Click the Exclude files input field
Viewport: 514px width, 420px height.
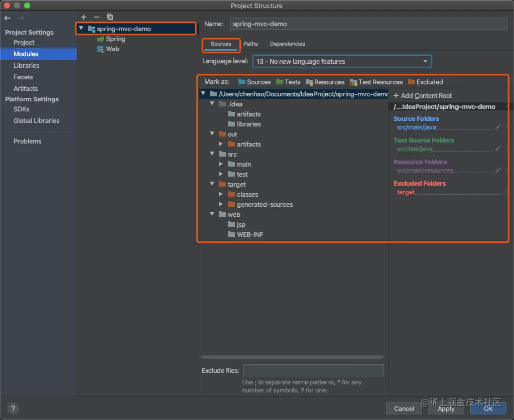click(313, 370)
